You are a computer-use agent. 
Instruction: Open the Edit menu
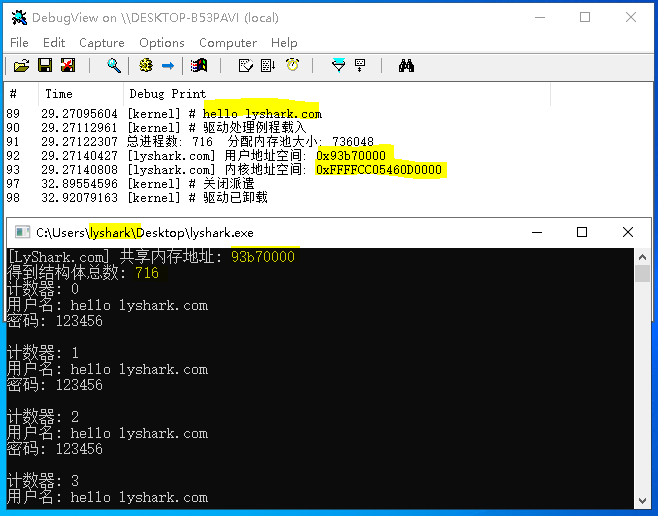54,43
